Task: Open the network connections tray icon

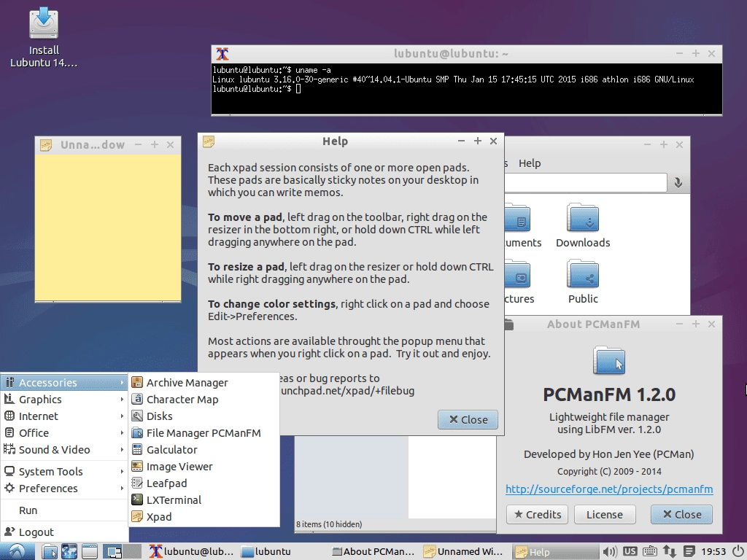Action: click(670, 552)
